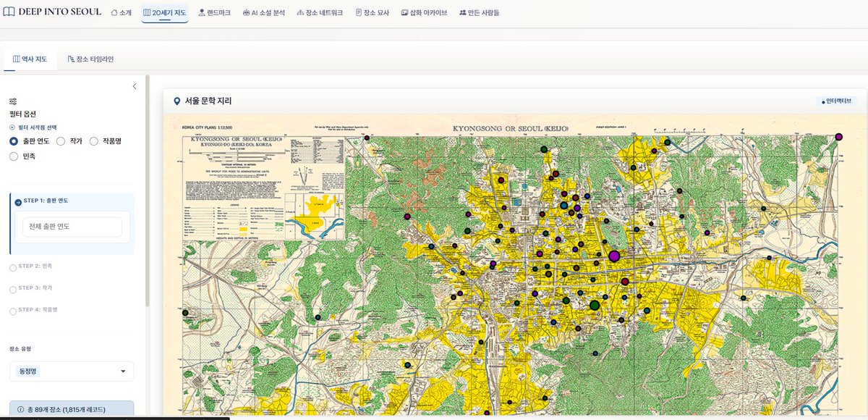Open AI 소설 분석 page
The width and height of the screenshot is (868, 420).
pyautogui.click(x=264, y=13)
